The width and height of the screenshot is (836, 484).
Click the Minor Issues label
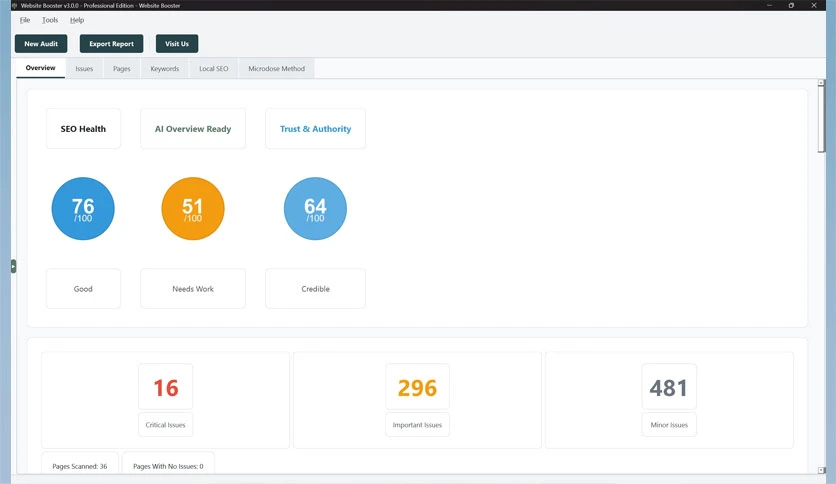(x=669, y=425)
